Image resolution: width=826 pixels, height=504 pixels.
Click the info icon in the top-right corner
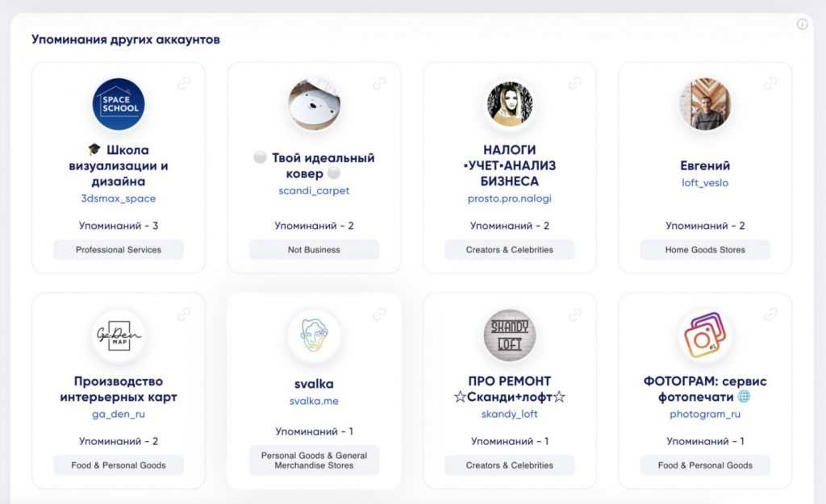[x=802, y=24]
